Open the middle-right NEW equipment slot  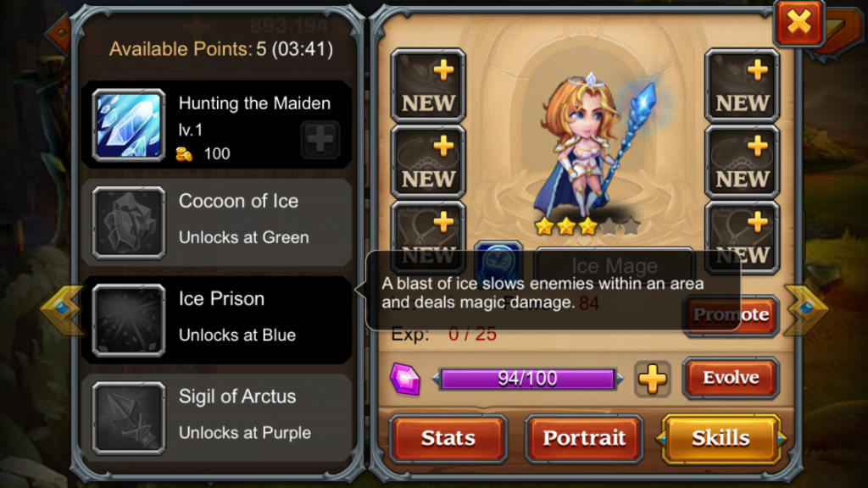(x=742, y=162)
